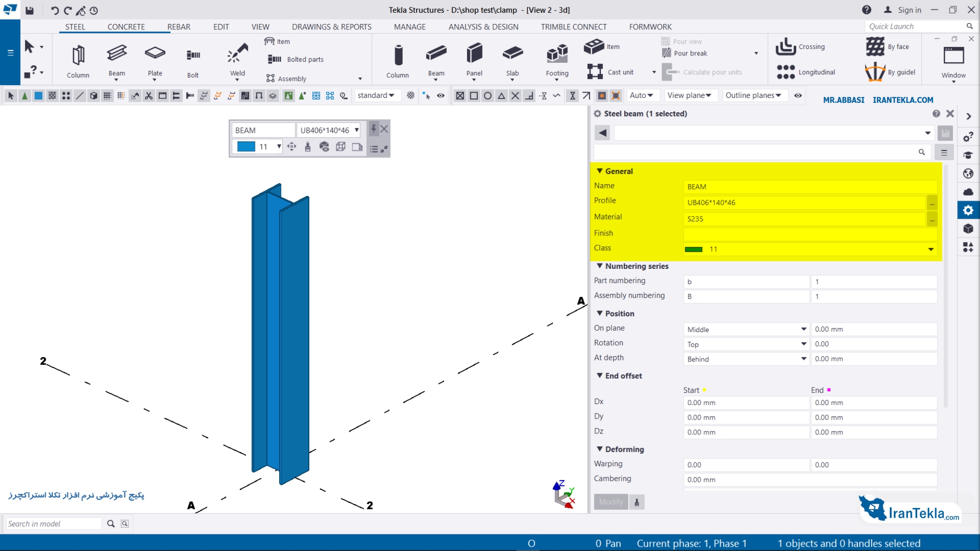Click the Redo arrow icon
Screen dimensions: 980x551
coord(68,10)
